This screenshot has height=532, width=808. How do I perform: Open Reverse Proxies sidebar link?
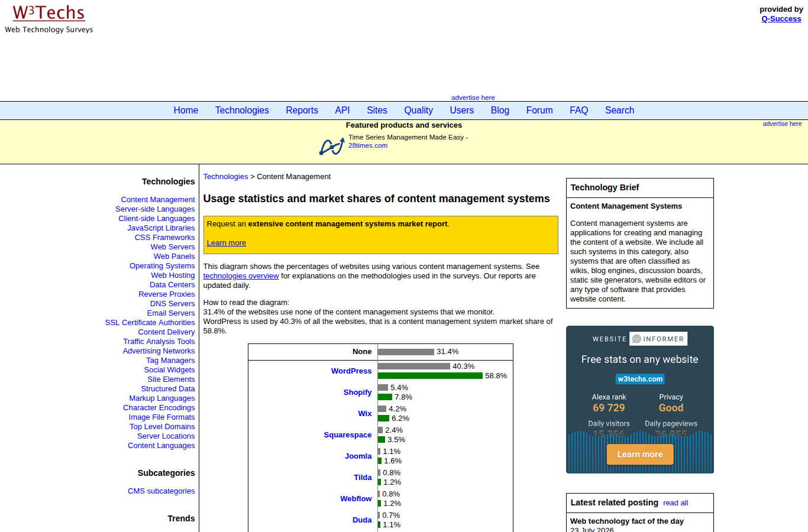167,294
